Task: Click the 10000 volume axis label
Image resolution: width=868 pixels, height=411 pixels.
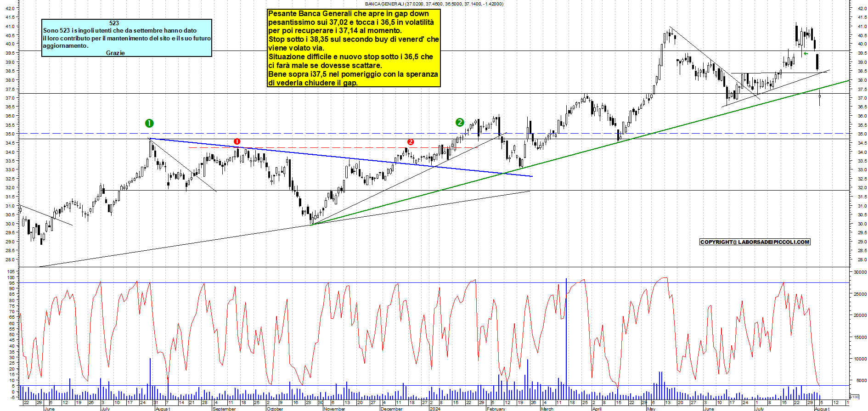Action: [860, 359]
